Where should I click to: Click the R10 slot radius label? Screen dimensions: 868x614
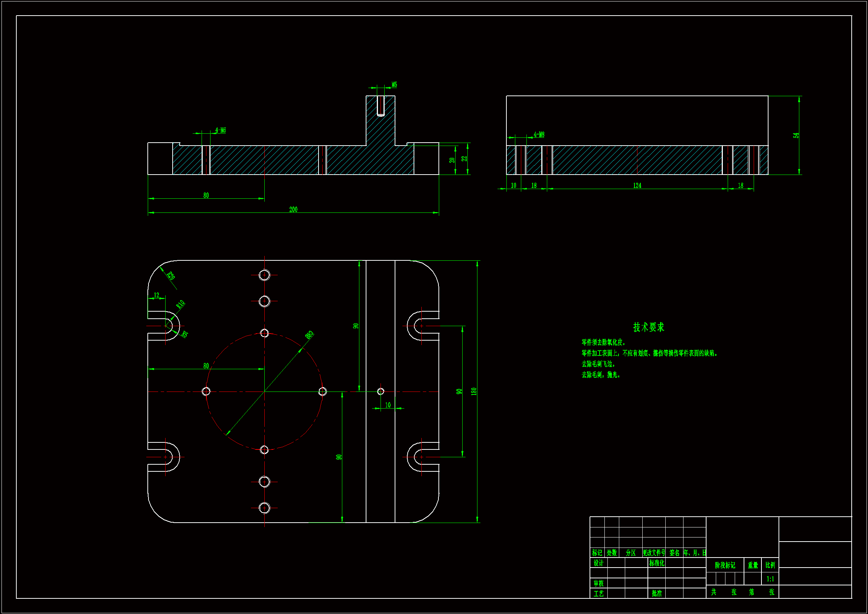click(x=181, y=304)
